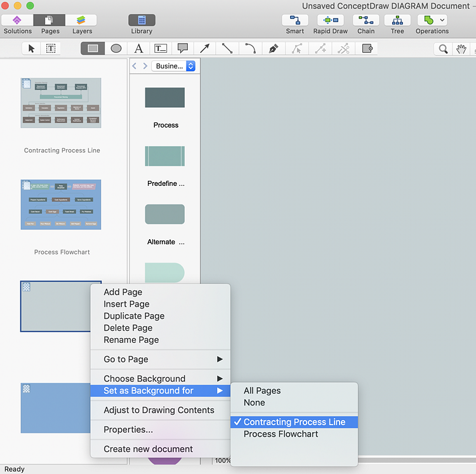Open the Business library dropdown
The height and width of the screenshot is (474, 476).
pyautogui.click(x=173, y=66)
